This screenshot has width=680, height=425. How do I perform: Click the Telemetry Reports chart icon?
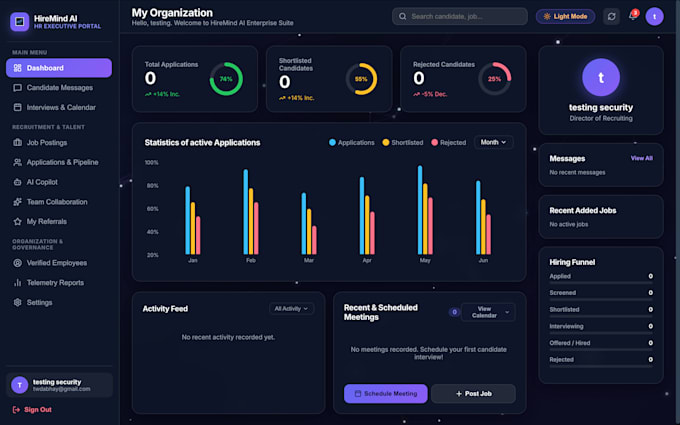click(x=17, y=283)
